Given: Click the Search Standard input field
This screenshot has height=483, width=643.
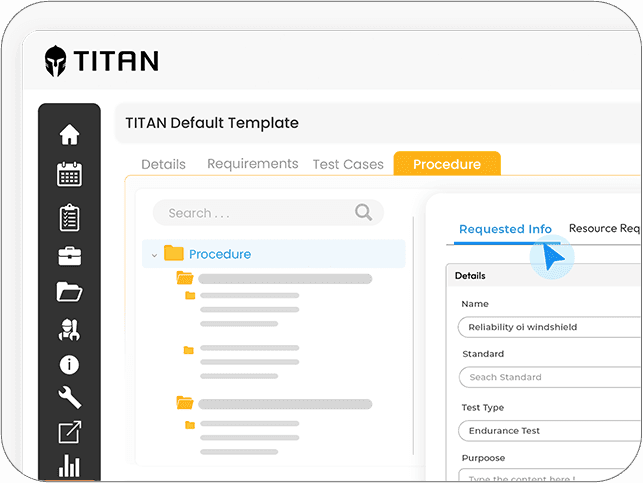Looking at the screenshot, I should point(550,377).
